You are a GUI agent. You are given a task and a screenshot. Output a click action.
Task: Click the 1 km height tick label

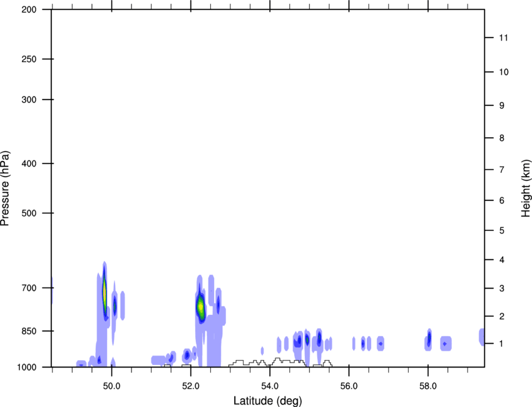[501, 344]
